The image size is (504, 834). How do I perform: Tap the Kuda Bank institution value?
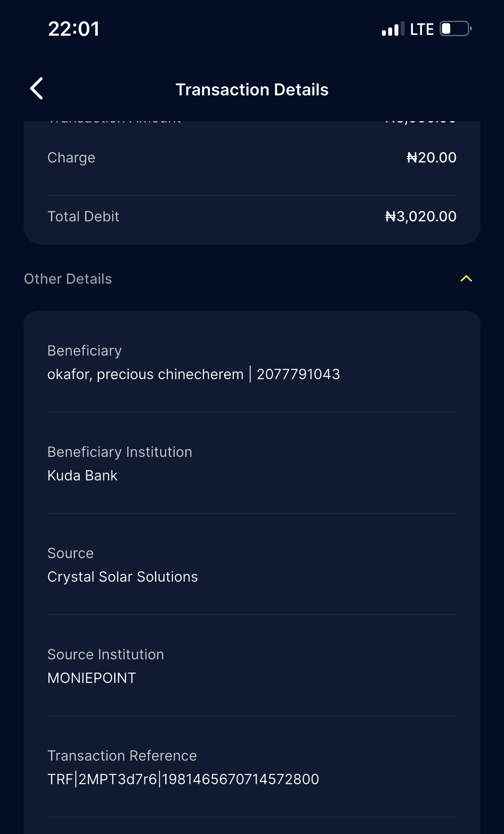(82, 476)
